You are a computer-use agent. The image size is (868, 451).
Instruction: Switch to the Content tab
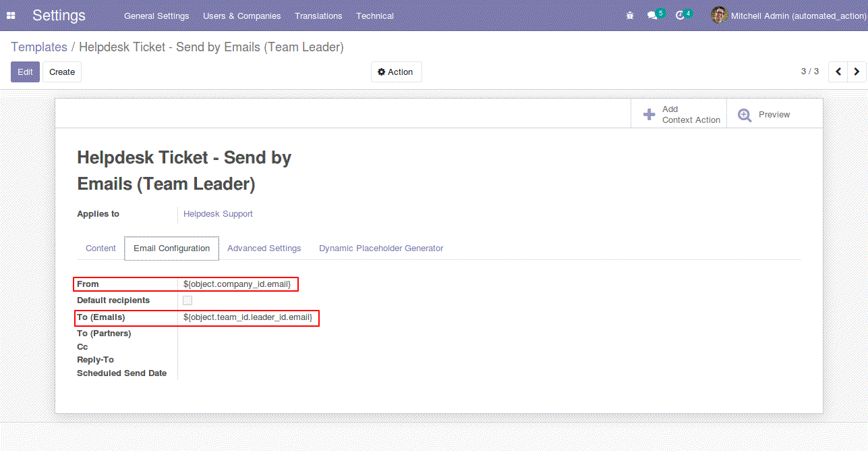tap(100, 248)
